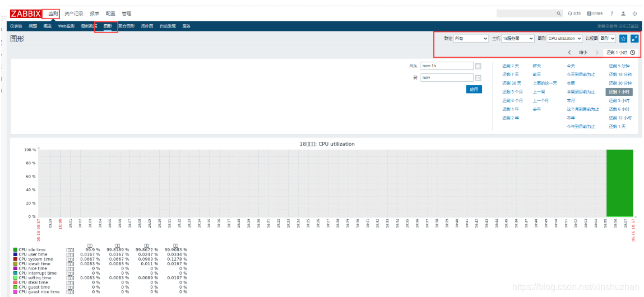Select the 图形 submenu tab

(x=108, y=26)
